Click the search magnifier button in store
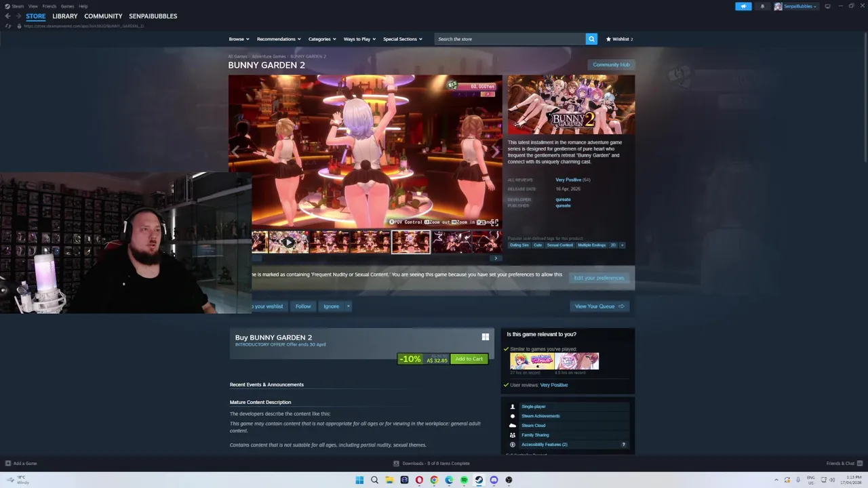Screen dimensions: 868x488 pyautogui.click(x=591, y=39)
